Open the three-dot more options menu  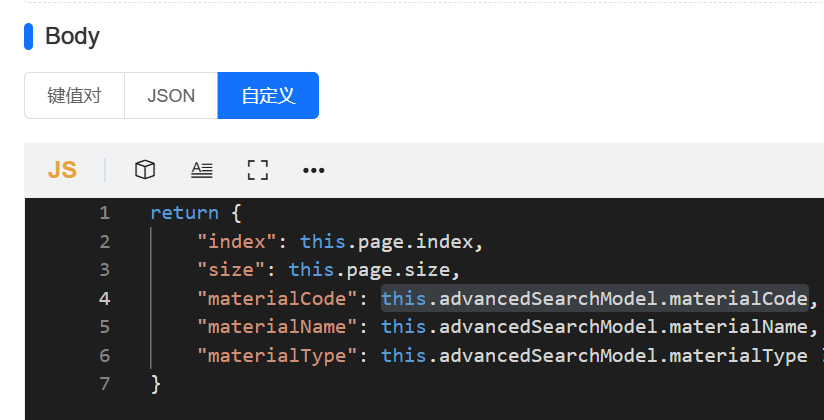pyautogui.click(x=314, y=170)
